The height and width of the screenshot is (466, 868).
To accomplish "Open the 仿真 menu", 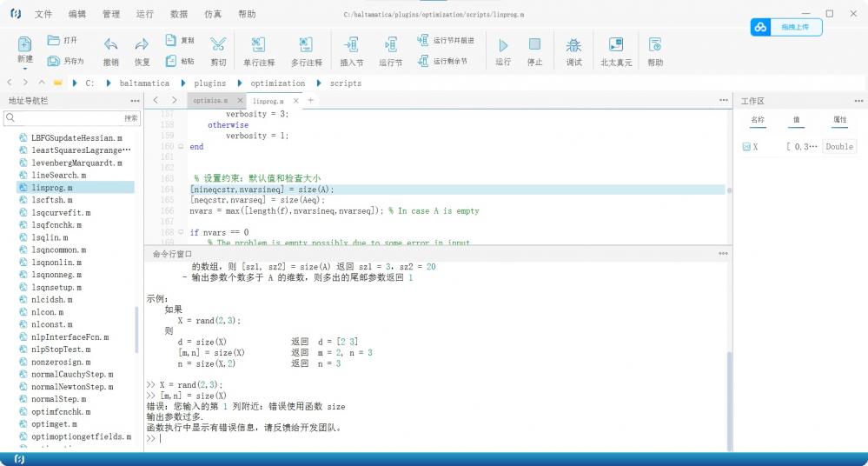I will (213, 15).
